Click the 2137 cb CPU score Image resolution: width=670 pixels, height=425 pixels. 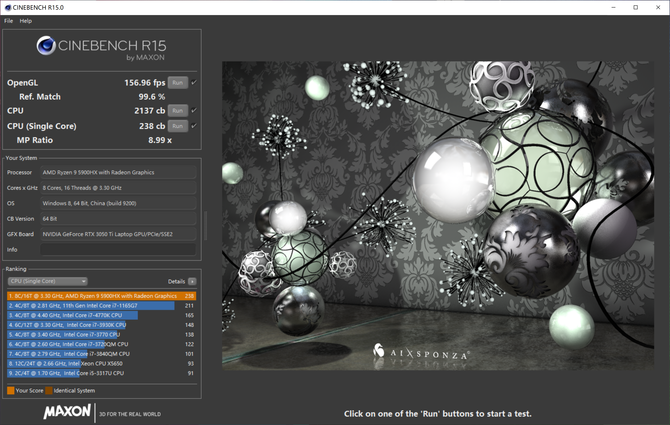point(150,111)
